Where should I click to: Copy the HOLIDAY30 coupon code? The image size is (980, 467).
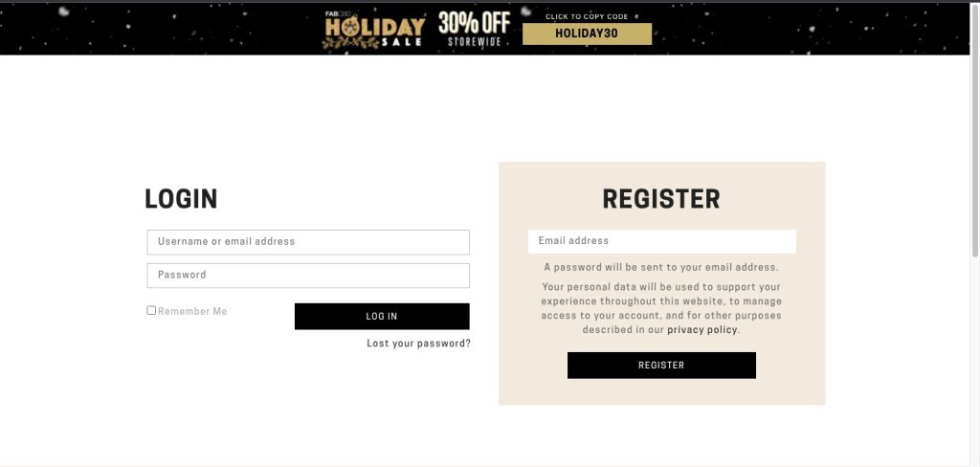(x=587, y=34)
